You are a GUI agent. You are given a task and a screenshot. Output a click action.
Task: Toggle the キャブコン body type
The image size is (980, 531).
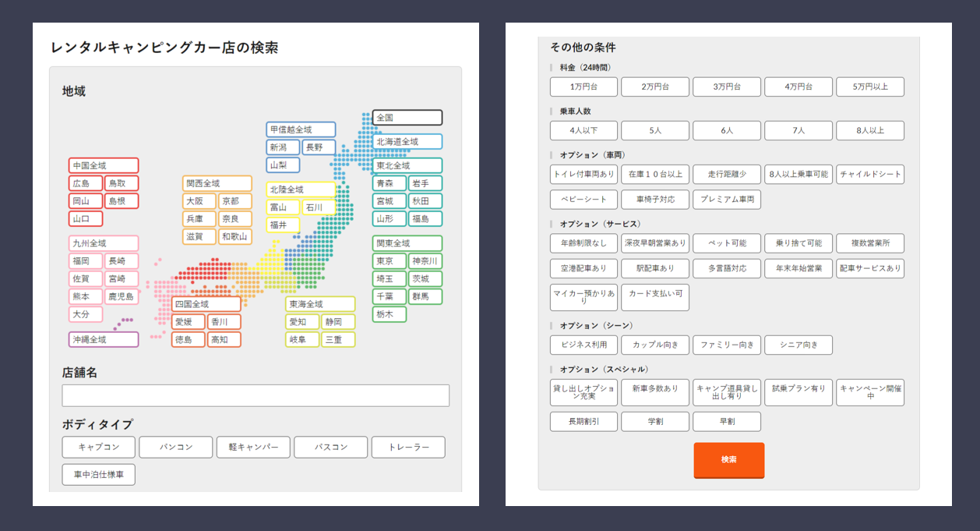point(99,448)
